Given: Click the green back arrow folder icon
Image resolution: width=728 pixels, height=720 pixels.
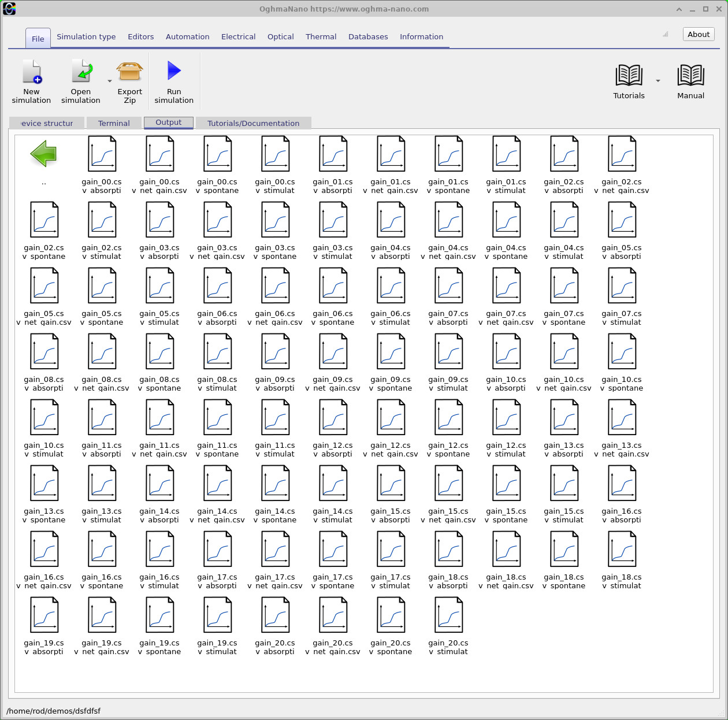Looking at the screenshot, I should tap(44, 154).
